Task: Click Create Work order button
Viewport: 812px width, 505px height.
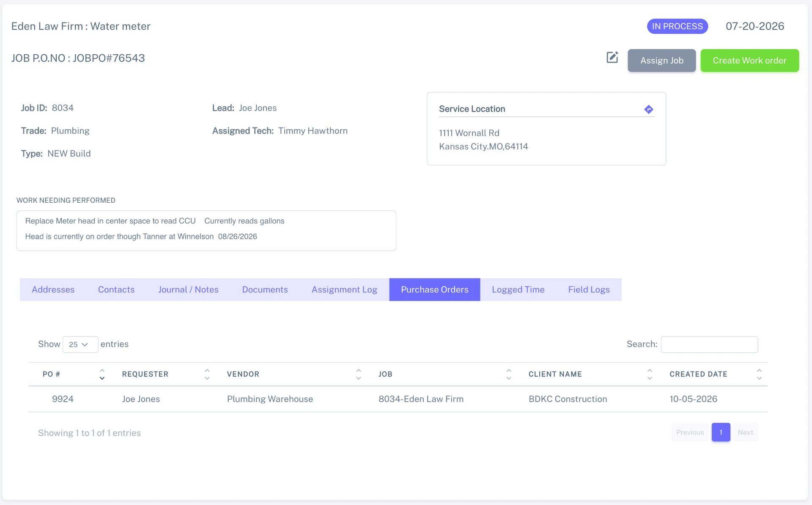Action: point(749,61)
